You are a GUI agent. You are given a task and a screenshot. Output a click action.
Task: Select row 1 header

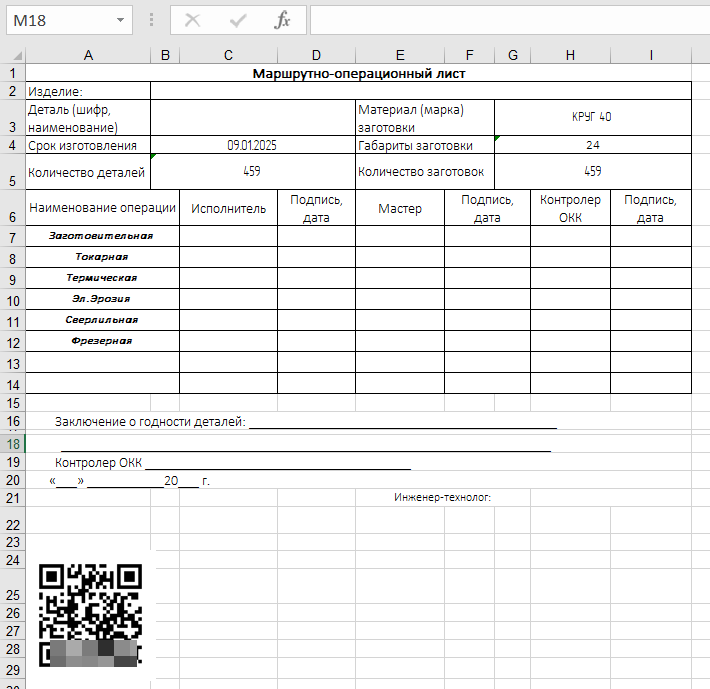tap(13, 73)
